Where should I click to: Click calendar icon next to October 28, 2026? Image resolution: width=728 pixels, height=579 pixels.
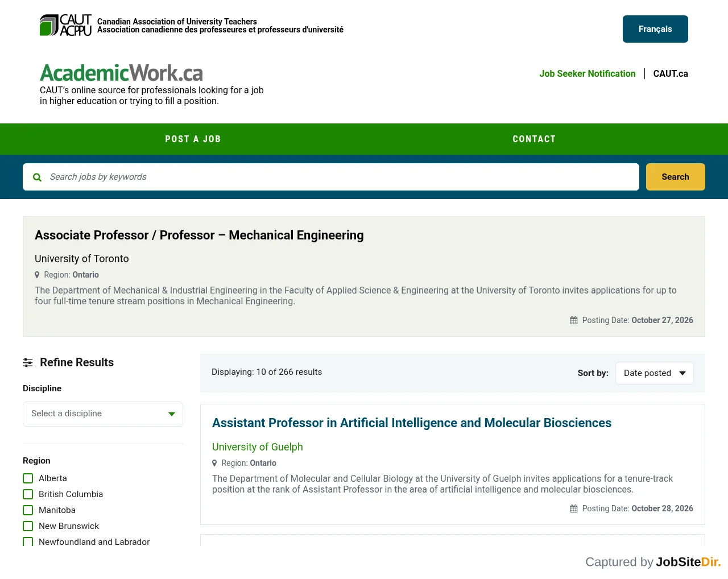(574, 508)
